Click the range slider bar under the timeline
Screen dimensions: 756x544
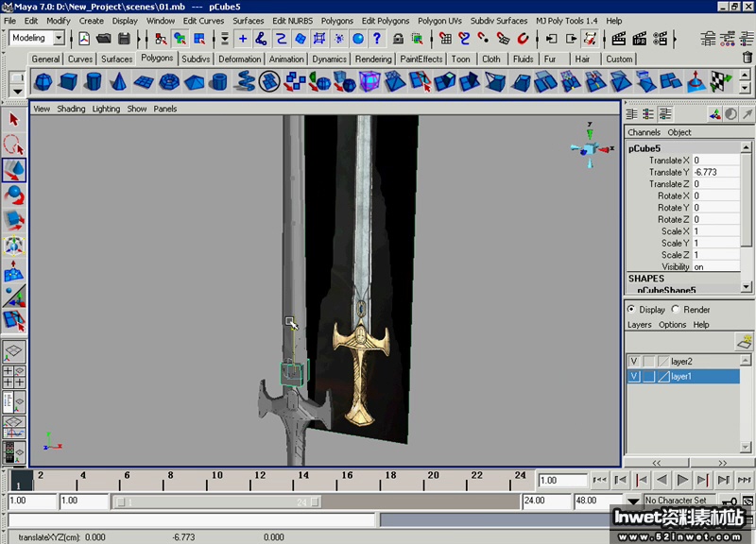click(216, 502)
